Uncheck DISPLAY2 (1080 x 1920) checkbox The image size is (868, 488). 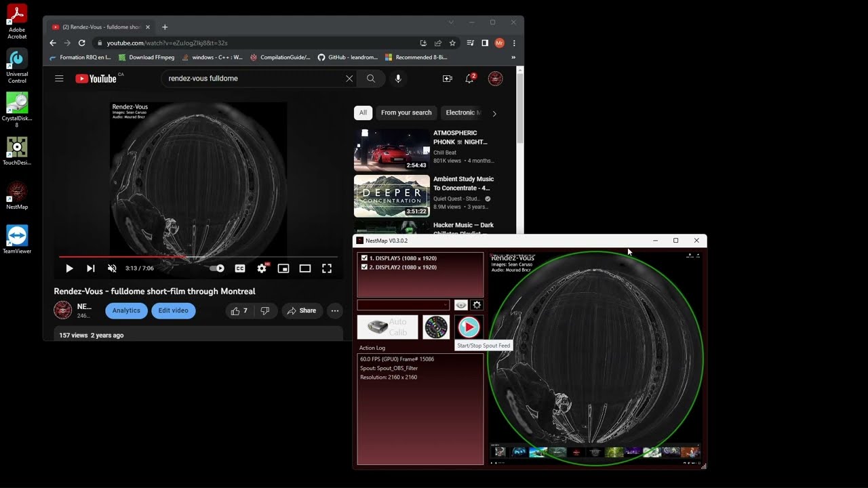click(365, 267)
